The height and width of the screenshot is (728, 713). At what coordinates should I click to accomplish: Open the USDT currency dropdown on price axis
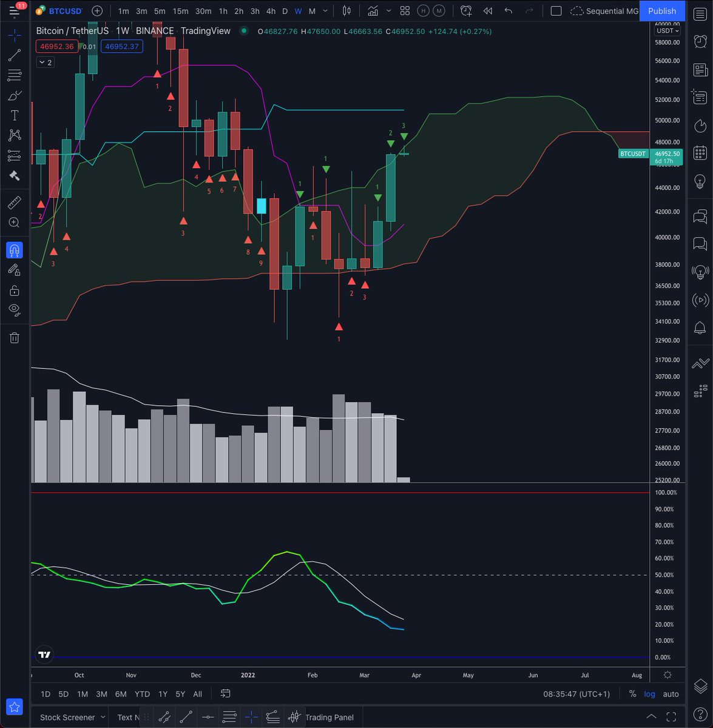coord(668,30)
